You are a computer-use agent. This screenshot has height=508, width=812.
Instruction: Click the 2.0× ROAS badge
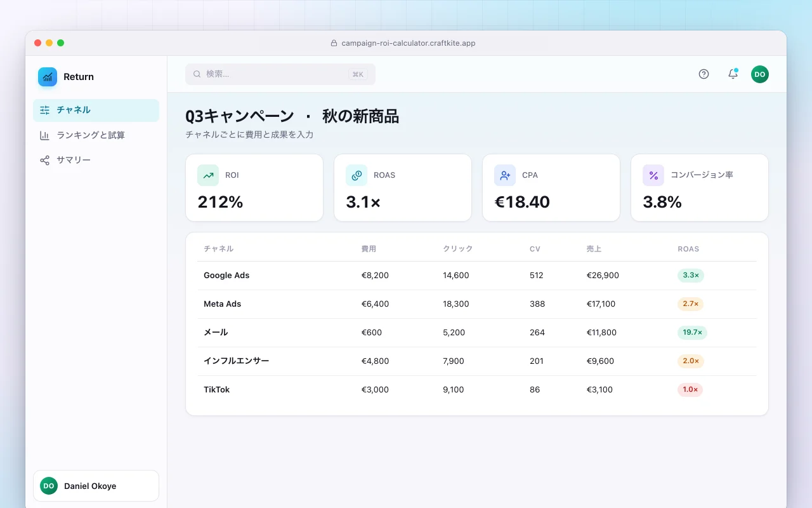[691, 361]
